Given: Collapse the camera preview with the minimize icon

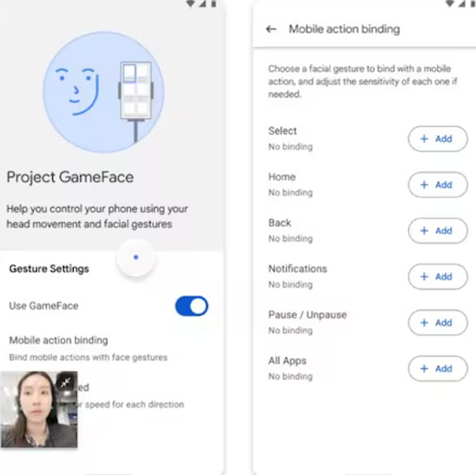Looking at the screenshot, I should coord(66,382).
